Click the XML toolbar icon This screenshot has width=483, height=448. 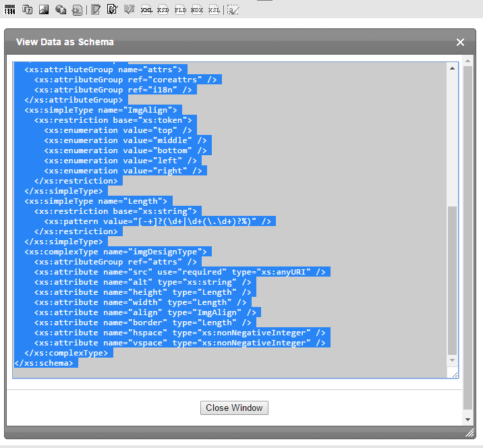[x=146, y=10]
